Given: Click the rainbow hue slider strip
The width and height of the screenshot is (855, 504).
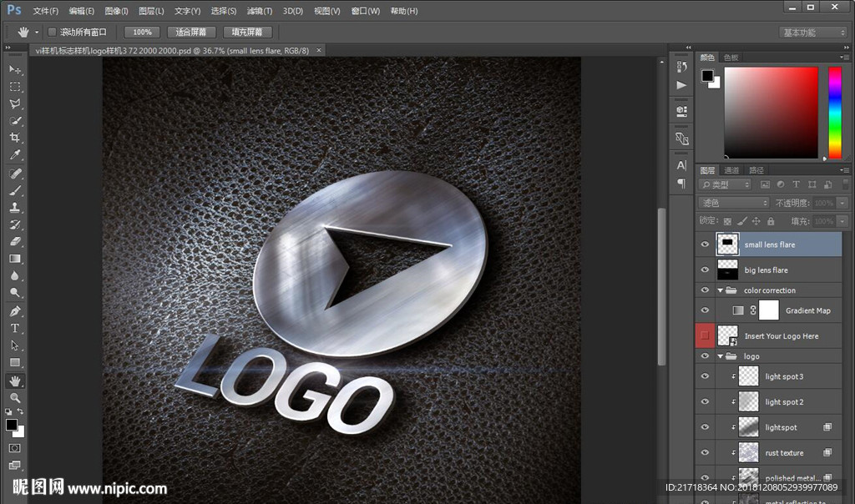Looking at the screenshot, I should 834,112.
